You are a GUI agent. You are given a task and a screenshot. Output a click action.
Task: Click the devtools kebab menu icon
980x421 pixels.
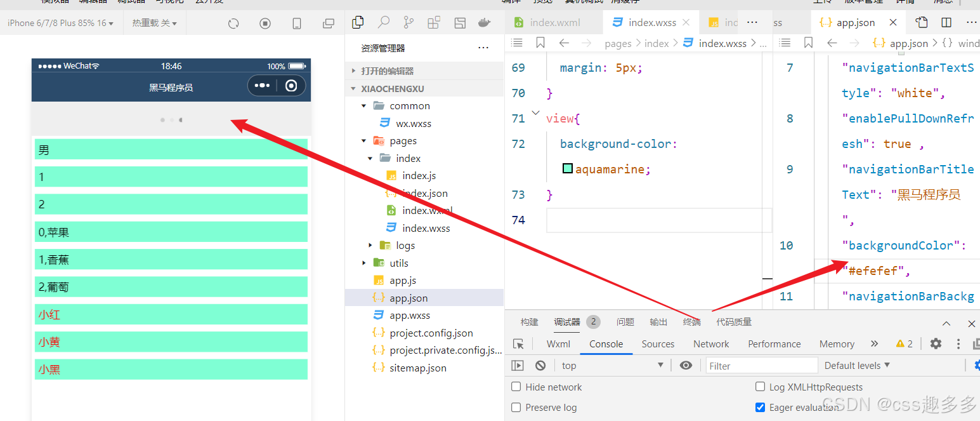click(958, 344)
